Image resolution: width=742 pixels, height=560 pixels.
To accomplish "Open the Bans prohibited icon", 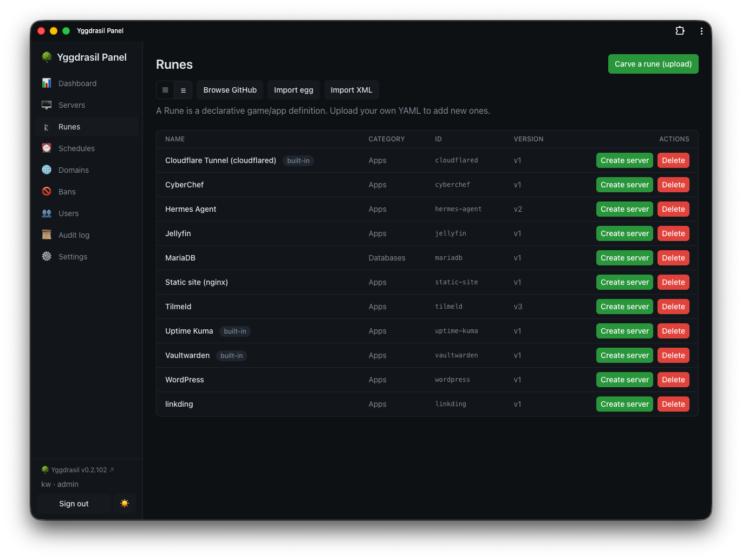I will click(x=47, y=192).
